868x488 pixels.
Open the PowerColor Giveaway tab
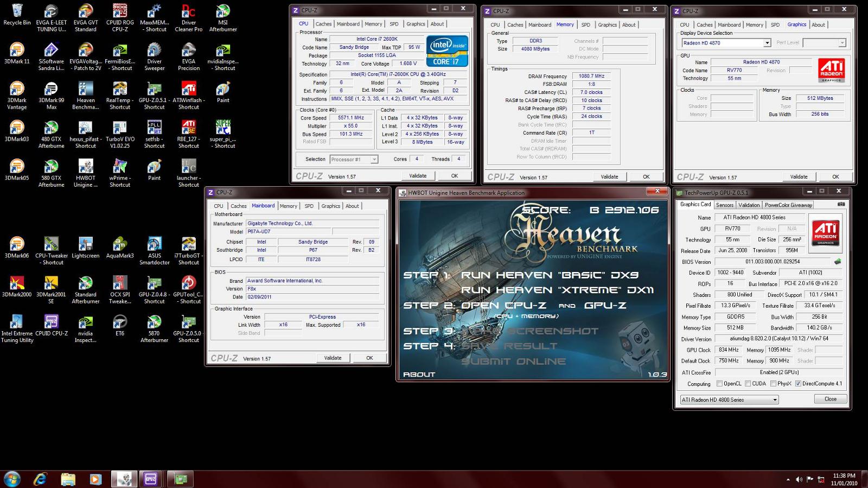pos(788,205)
